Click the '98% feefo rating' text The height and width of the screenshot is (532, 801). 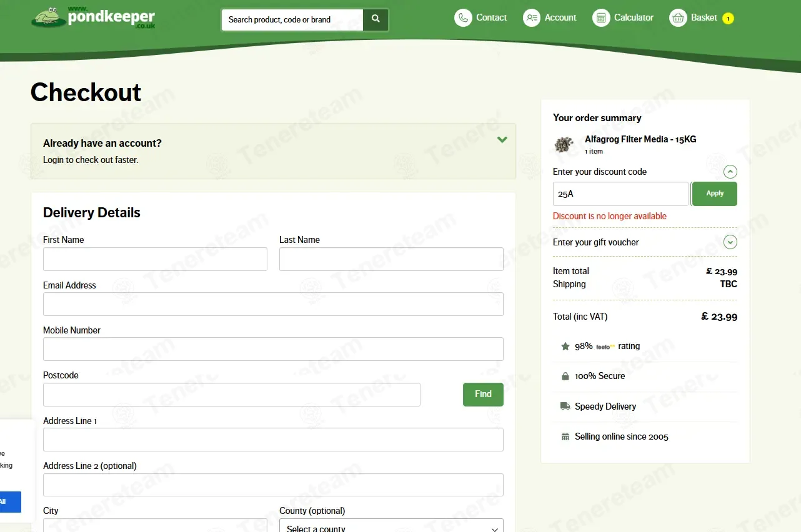click(607, 346)
